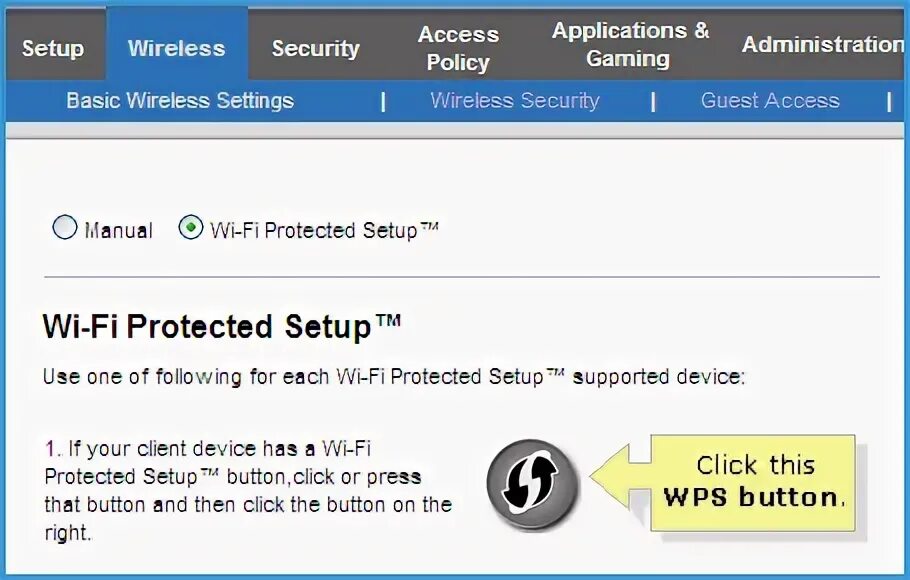
Task: Open the Administration tab
Action: tap(822, 45)
